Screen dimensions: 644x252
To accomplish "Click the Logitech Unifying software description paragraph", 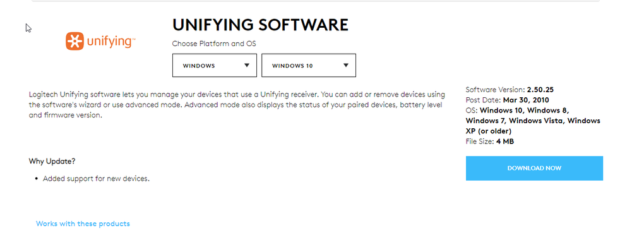I will (237, 105).
